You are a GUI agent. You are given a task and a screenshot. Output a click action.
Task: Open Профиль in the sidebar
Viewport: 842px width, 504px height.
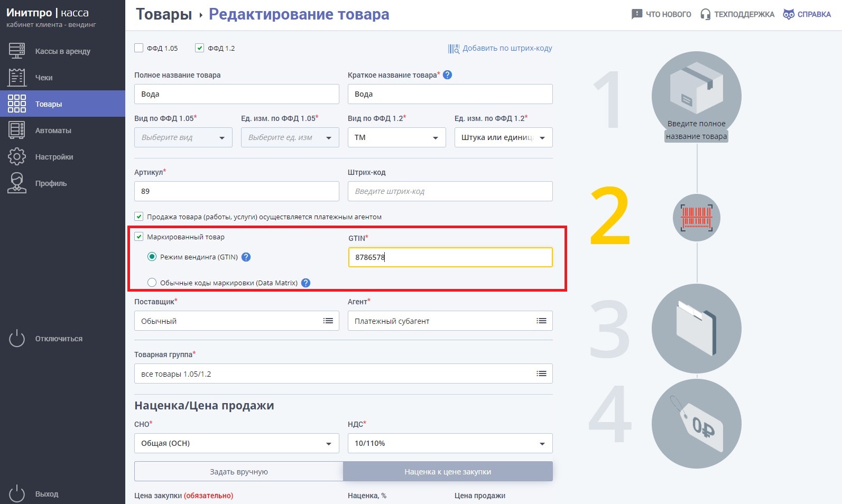point(62,183)
